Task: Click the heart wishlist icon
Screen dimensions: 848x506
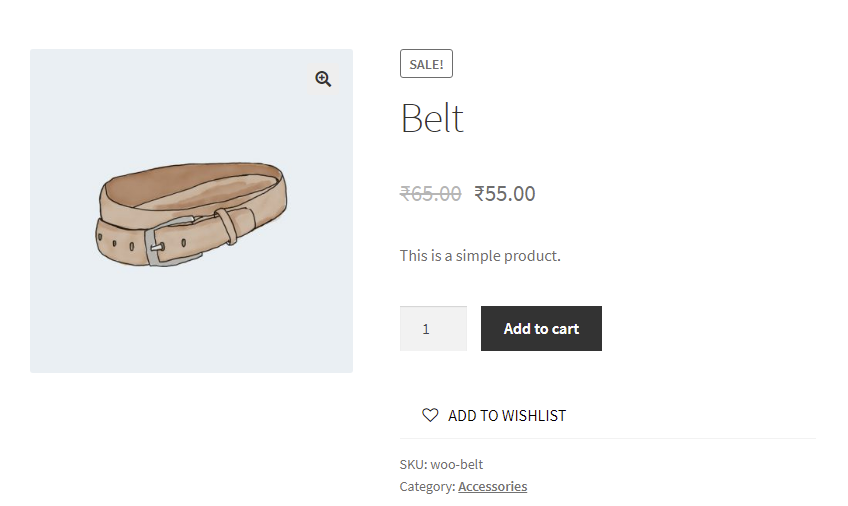Action: coord(430,415)
